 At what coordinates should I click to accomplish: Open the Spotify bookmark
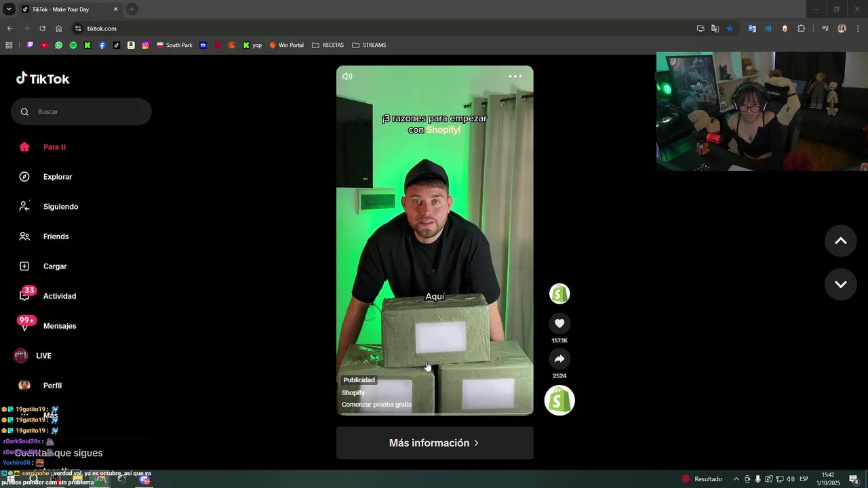click(x=73, y=45)
